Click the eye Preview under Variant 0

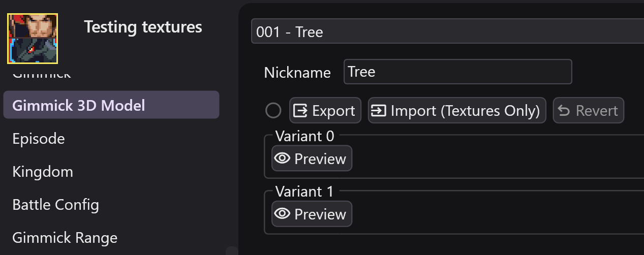click(312, 158)
